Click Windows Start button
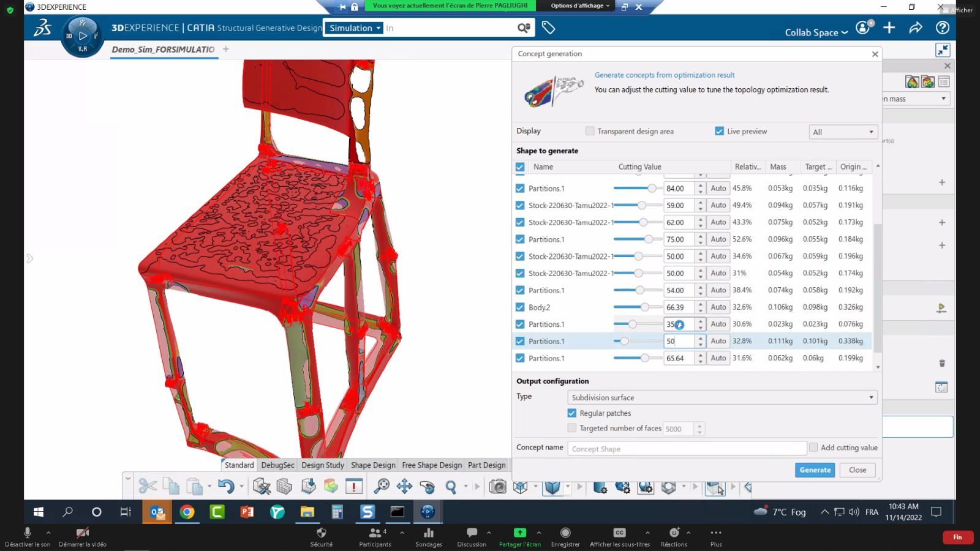Screen dimensions: 980x551 [x=39, y=512]
